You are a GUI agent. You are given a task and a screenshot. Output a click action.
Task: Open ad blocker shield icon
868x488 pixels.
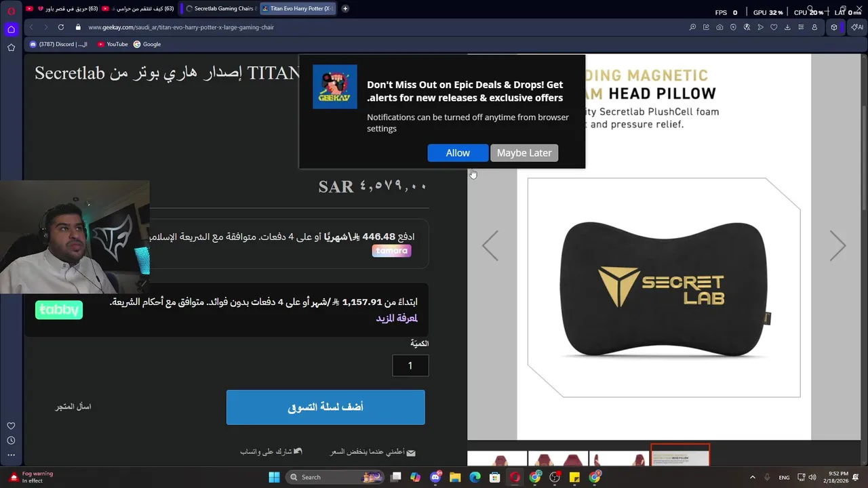733,27
